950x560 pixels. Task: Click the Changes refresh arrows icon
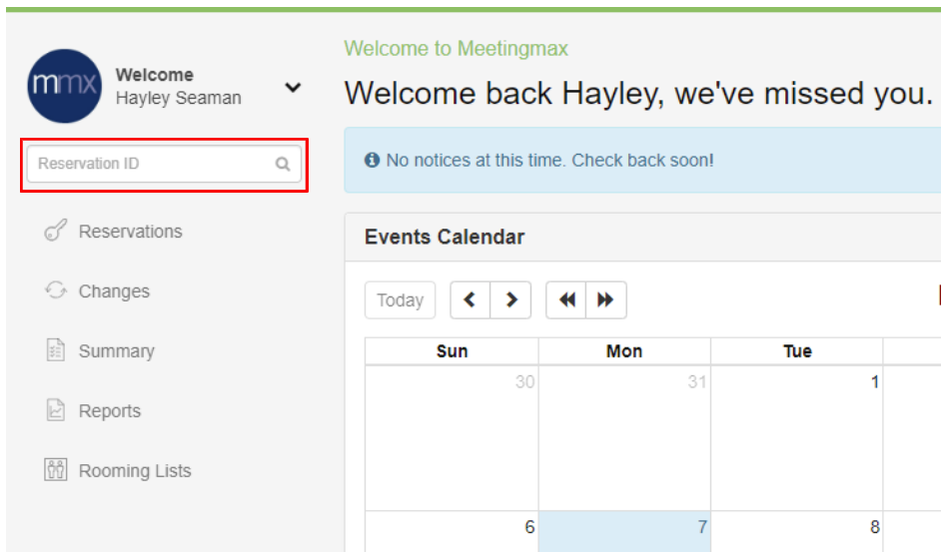pos(55,290)
